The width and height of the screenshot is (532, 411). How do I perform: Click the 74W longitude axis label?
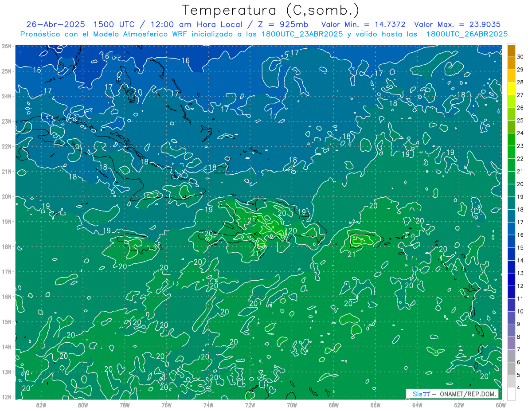208,405
